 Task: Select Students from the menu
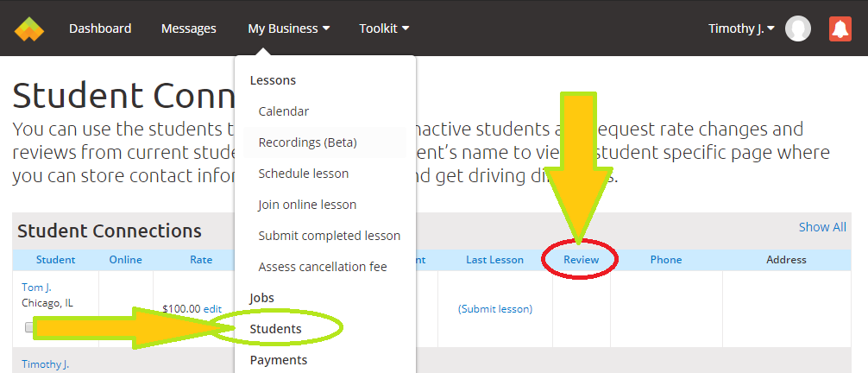[275, 329]
